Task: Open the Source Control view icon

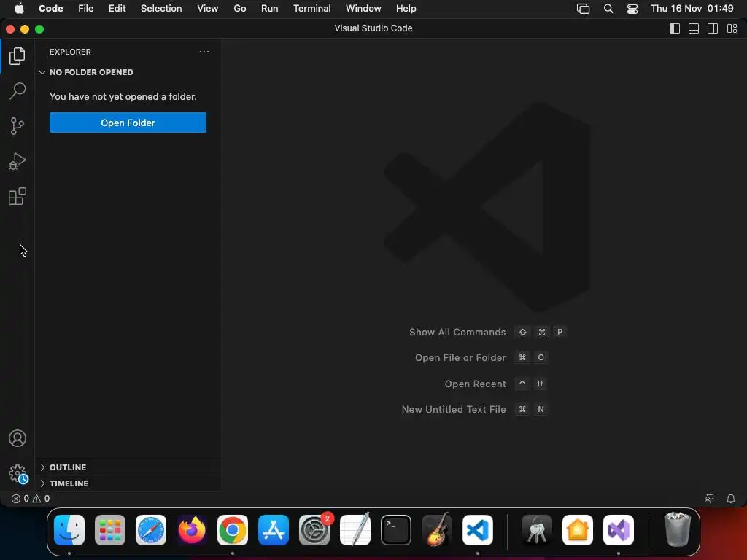Action: coord(18,126)
